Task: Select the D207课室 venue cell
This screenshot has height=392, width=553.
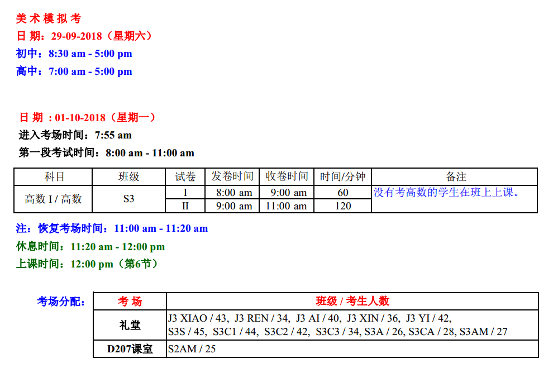Action: point(130,349)
